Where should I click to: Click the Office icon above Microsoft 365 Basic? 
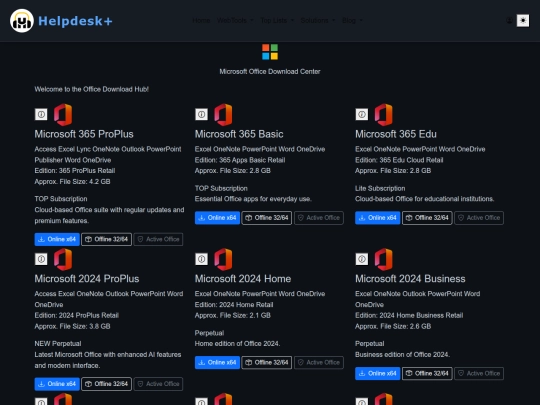click(x=223, y=115)
